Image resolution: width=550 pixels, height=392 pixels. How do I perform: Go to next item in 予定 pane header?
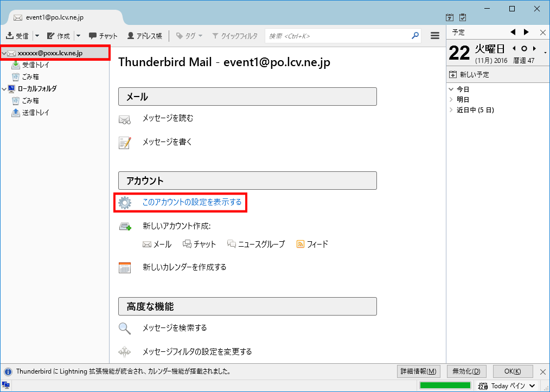click(526, 32)
